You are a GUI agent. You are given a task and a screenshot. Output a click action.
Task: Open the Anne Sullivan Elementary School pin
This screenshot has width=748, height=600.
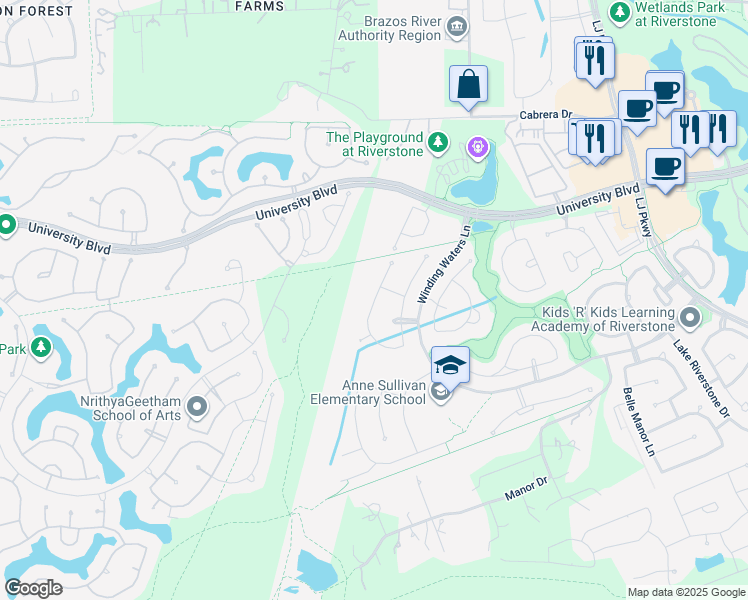coord(440,392)
